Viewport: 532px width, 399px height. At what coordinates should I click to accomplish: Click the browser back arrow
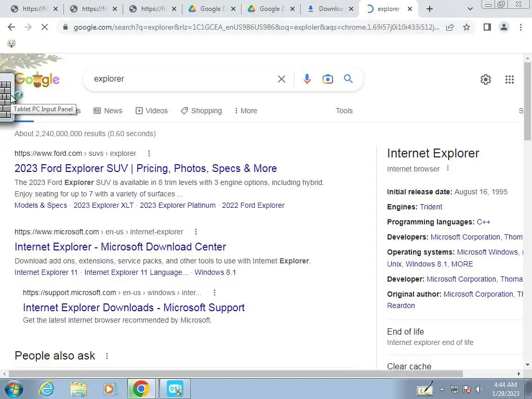(x=11, y=27)
